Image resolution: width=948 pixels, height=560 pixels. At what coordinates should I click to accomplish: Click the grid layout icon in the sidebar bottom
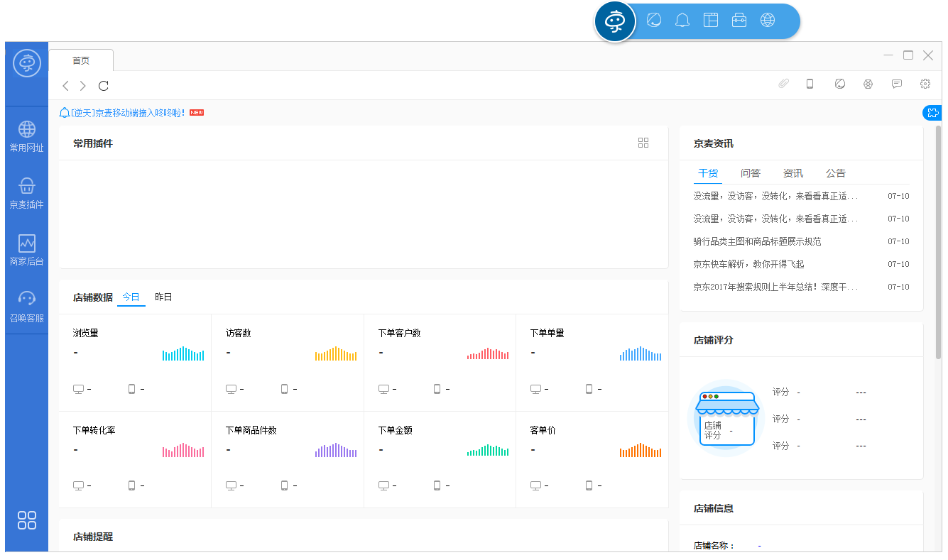pyautogui.click(x=27, y=521)
